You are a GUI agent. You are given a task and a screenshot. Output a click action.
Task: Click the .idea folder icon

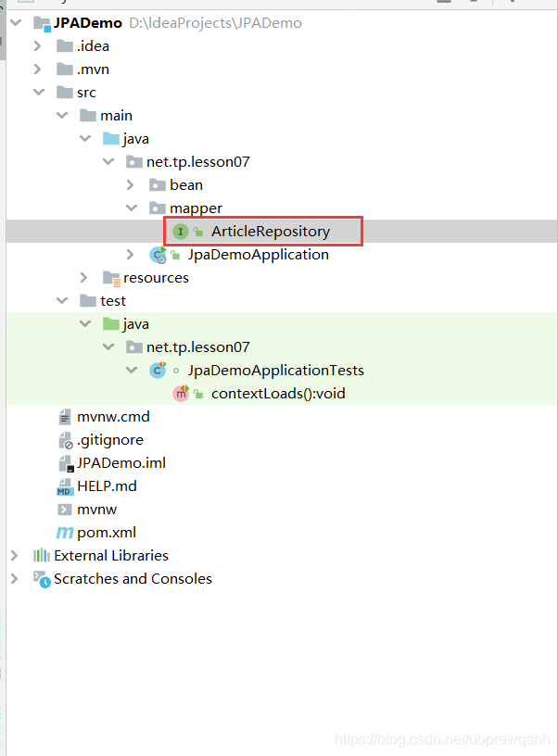point(65,46)
